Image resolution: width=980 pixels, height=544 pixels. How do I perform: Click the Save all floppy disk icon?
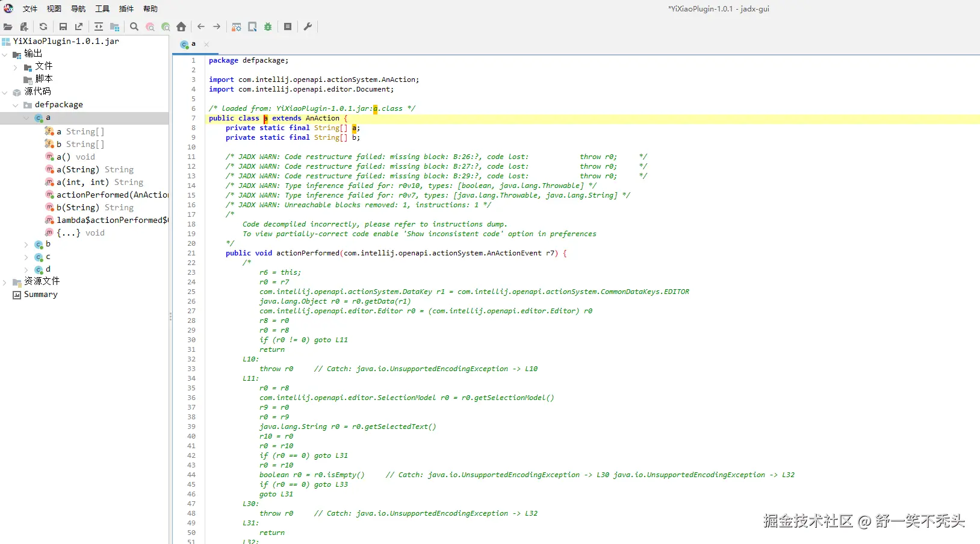click(x=63, y=27)
